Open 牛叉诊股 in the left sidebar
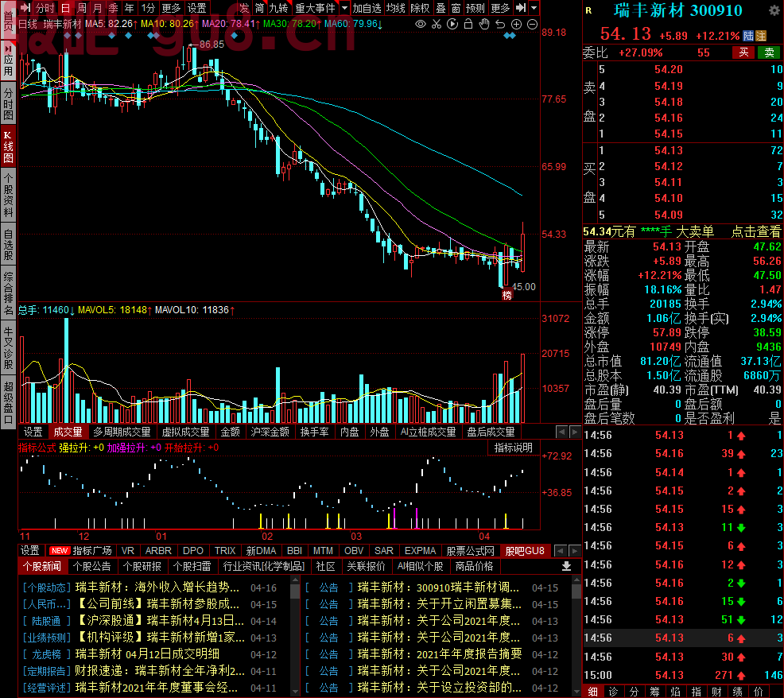784x698 pixels. (8, 348)
